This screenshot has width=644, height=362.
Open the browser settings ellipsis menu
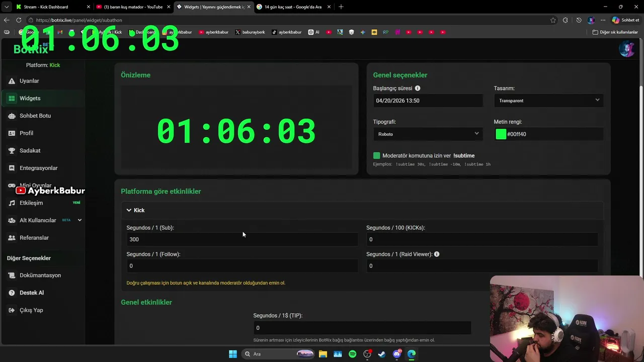pyautogui.click(x=603, y=20)
